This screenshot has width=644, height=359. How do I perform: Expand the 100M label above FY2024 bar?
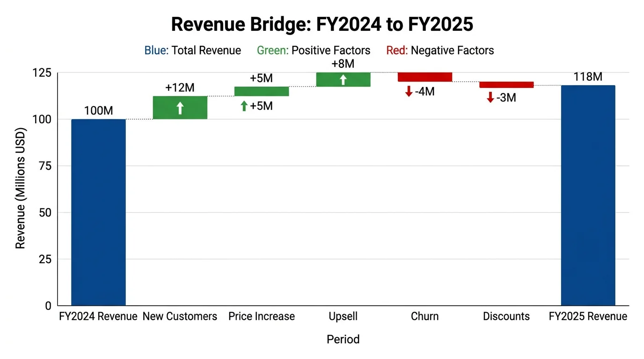98,111
